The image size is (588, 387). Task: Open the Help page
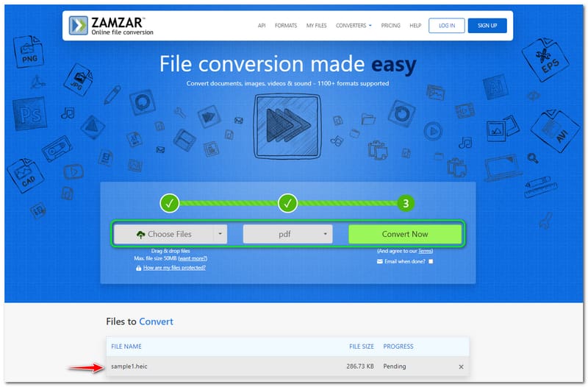pos(415,26)
